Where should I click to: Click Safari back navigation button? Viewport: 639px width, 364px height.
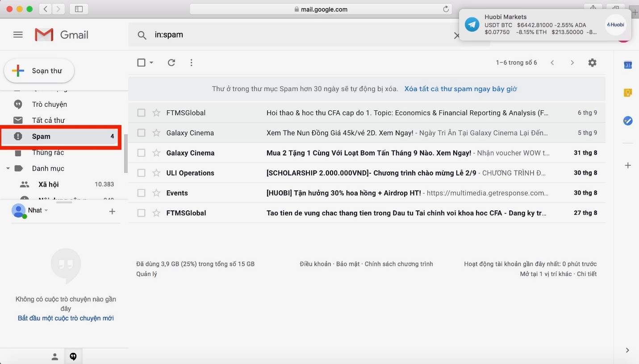[x=46, y=9]
